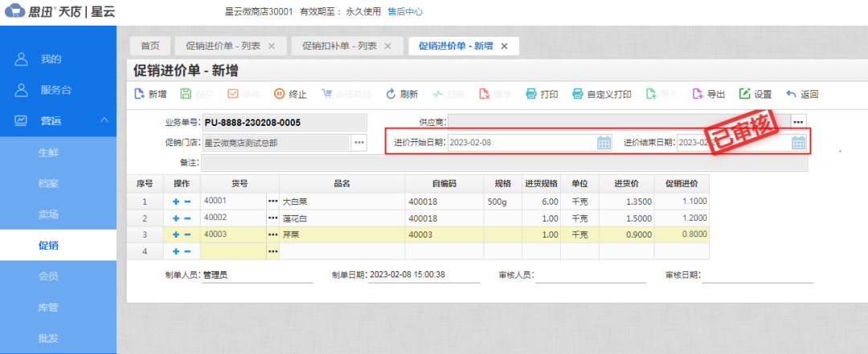This screenshot has width=868, height=354.
Task: Click the 备注 remarks input field
Action: point(504,163)
